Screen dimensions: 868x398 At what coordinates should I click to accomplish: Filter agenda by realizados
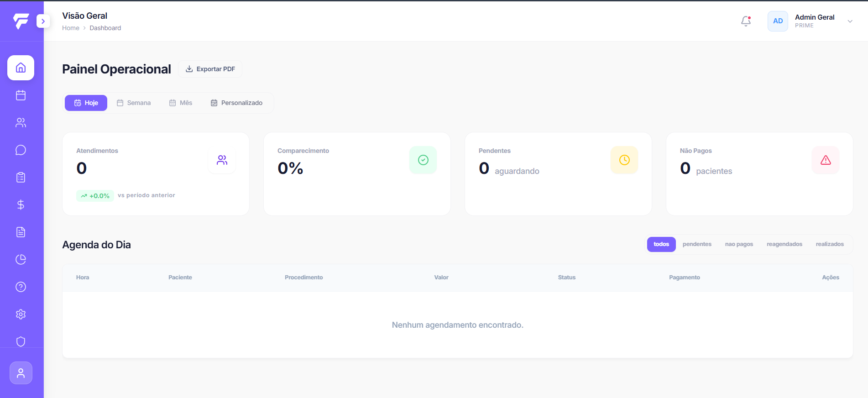[x=830, y=244]
